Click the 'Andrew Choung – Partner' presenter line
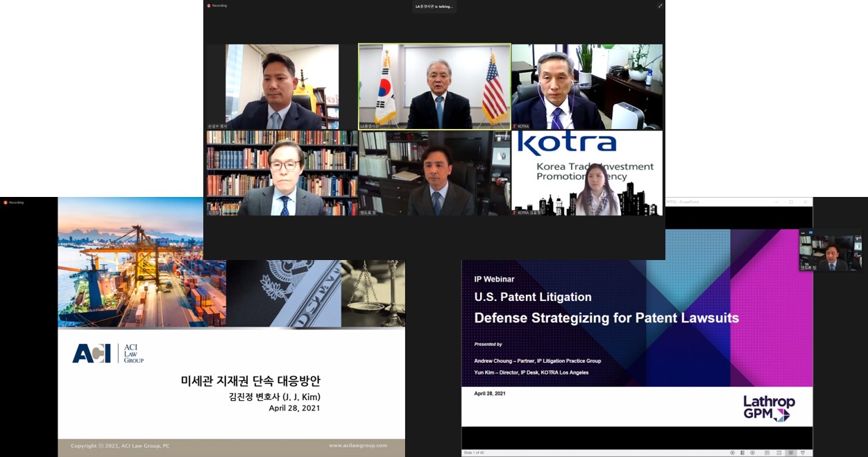This screenshot has width=868, height=457. tap(538, 361)
